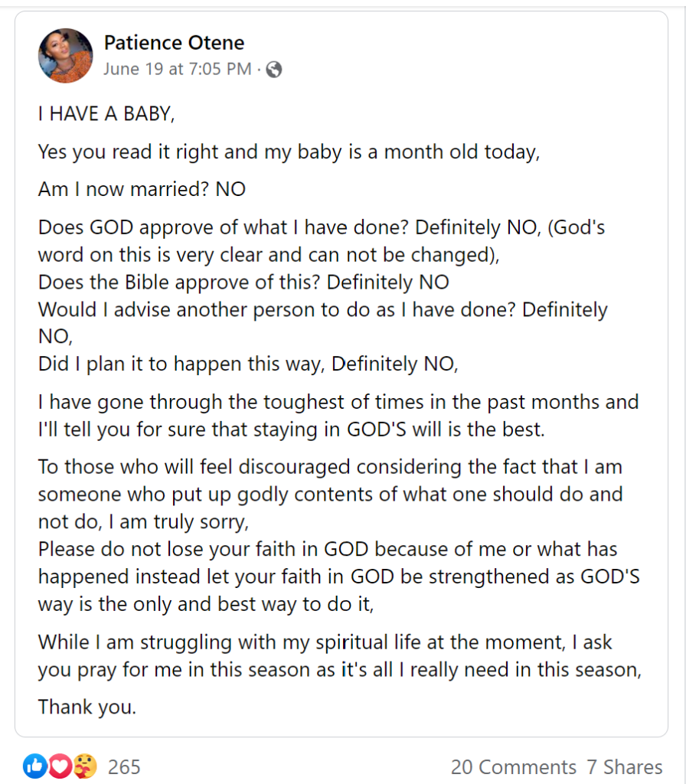
Task: Click the "Please do not lose your faith" line
Action: click(x=328, y=549)
